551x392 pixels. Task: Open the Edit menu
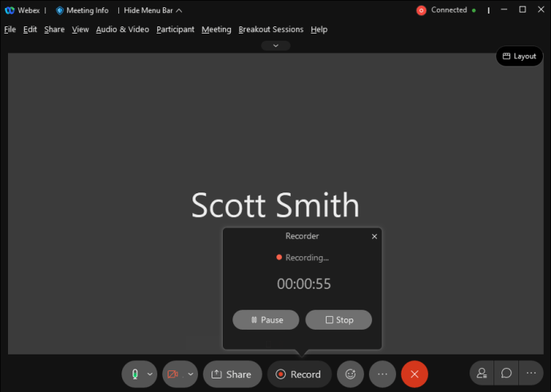tap(30, 30)
